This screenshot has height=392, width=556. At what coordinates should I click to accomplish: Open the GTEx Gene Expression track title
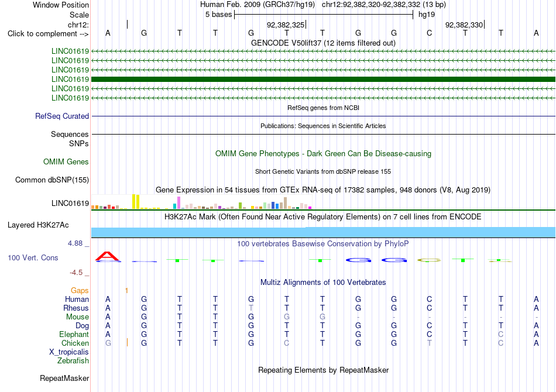pos(323,190)
